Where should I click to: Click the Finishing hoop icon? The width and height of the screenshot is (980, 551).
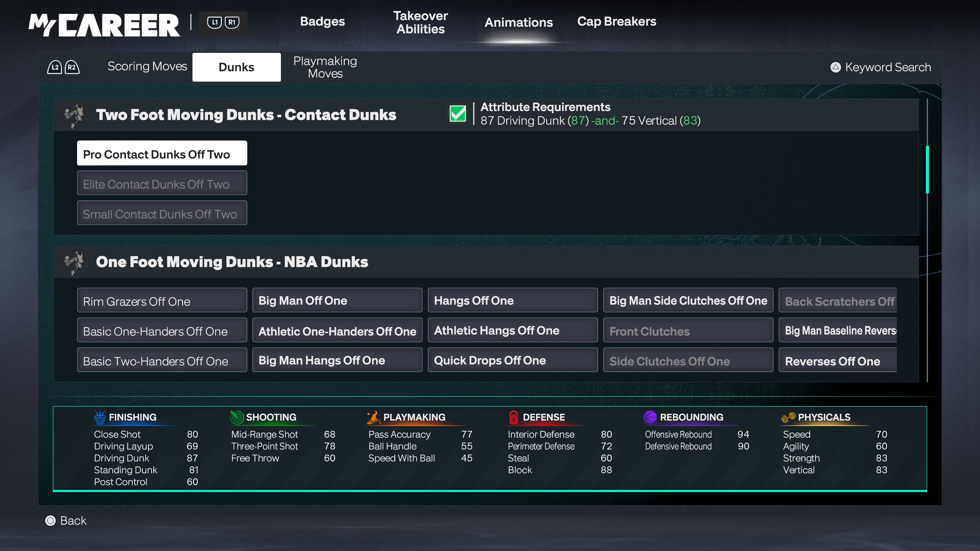pos(100,417)
